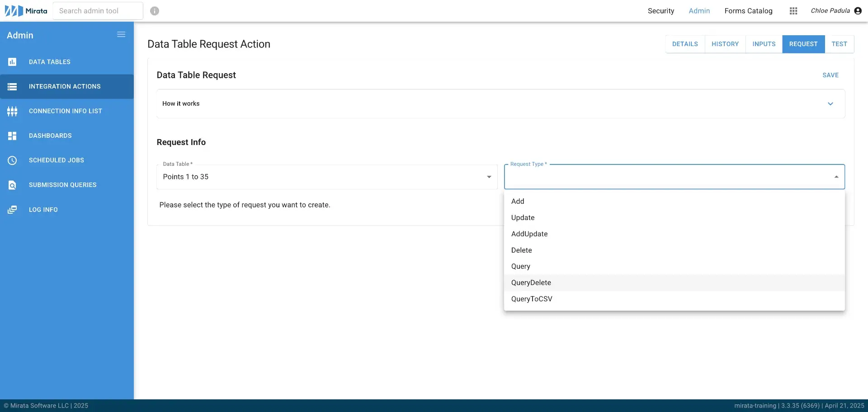
Task: Click the SAVE button
Action: [830, 75]
